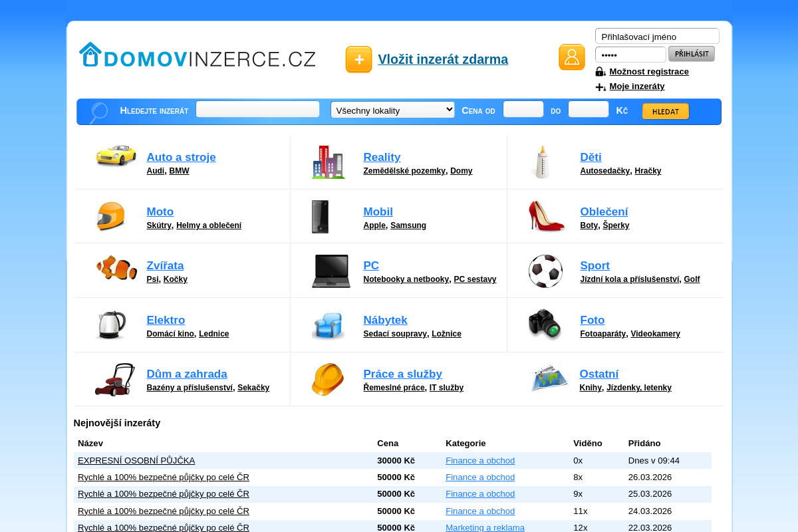Click the magnifier icon beside Hledejte inzerát
Image resolution: width=798 pixels, height=532 pixels.
98,112
